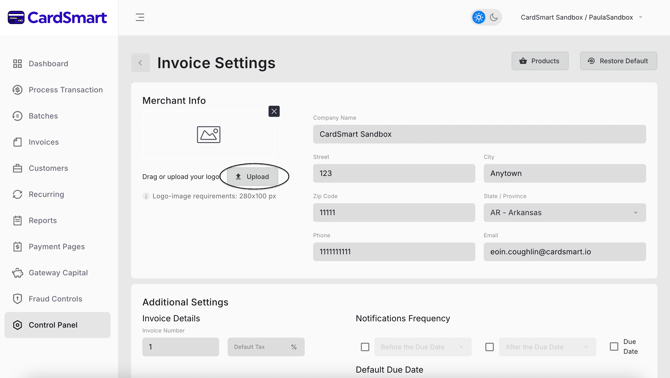Screen dimensions: 670x378
Task: Click the Additional Settings heading
Action: pos(185,302)
